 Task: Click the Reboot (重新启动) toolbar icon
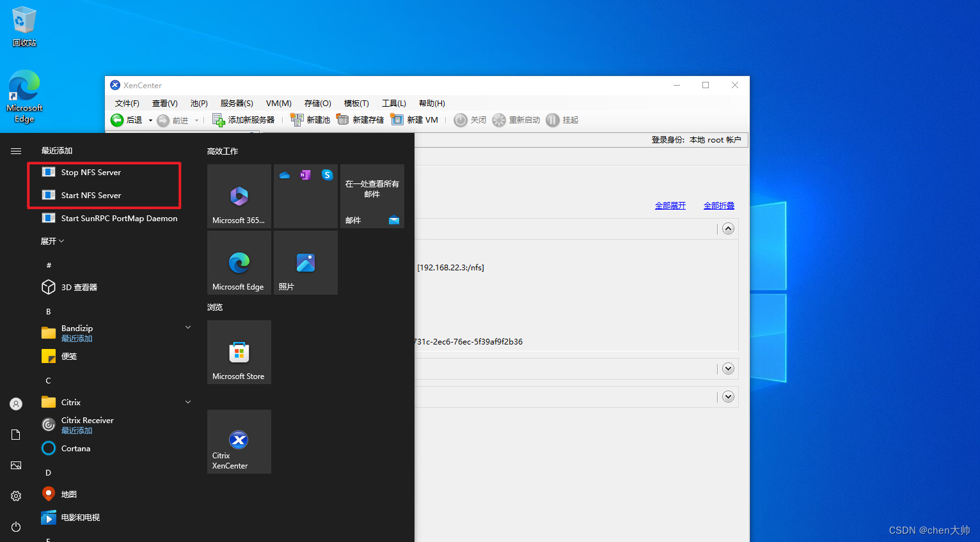[499, 120]
